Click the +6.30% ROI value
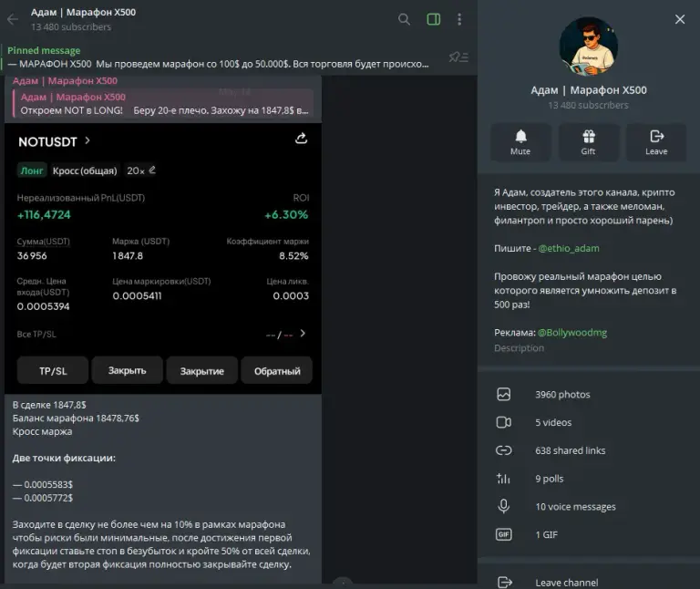 286,215
